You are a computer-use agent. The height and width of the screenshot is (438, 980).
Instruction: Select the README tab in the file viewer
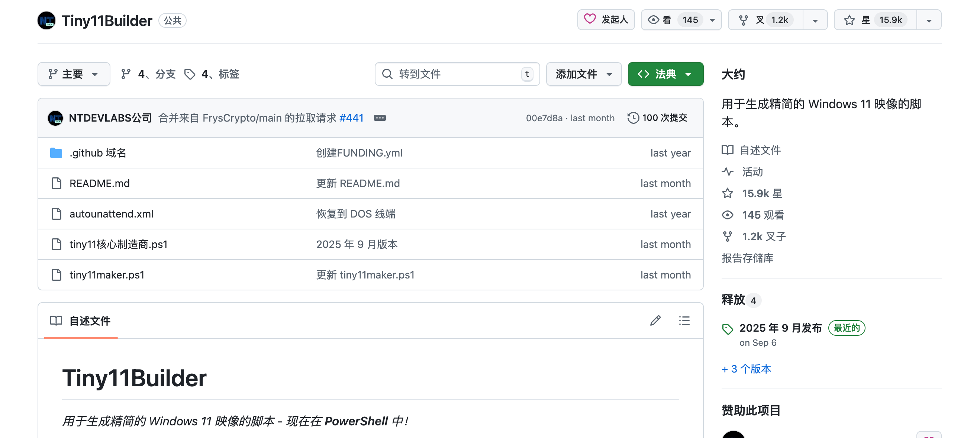pos(81,321)
